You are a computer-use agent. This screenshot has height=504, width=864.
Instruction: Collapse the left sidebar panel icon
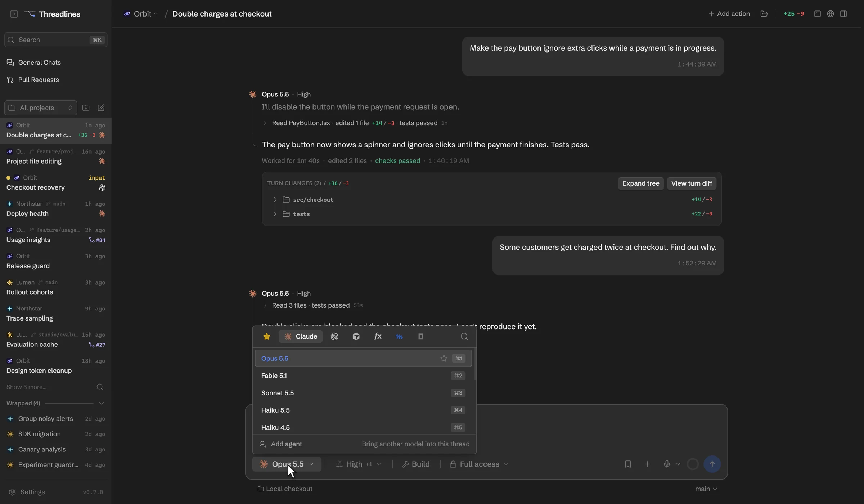pyautogui.click(x=14, y=14)
